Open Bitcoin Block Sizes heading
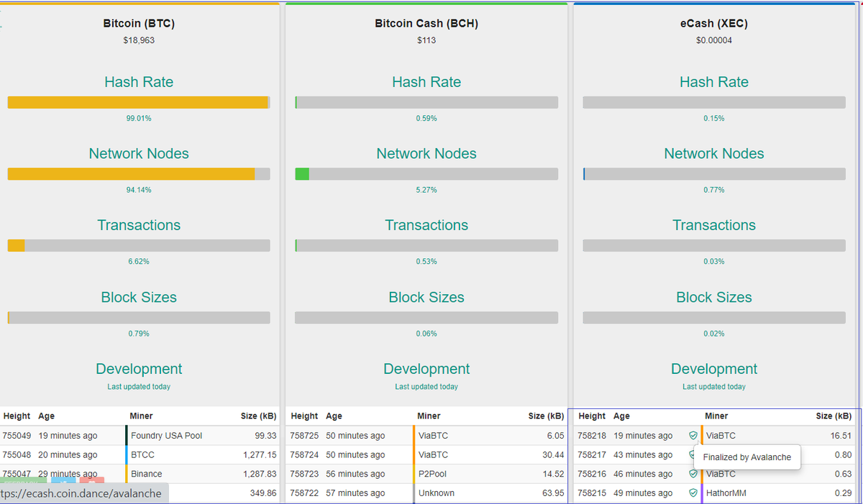 coord(139,297)
